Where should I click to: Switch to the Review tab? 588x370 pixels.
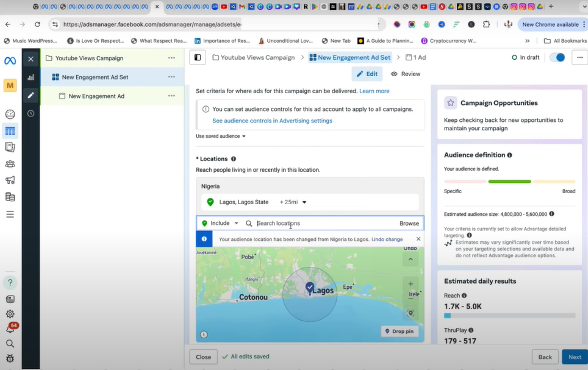tap(406, 74)
